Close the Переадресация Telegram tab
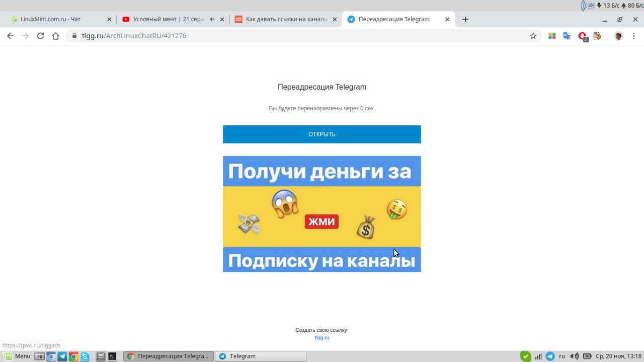The image size is (644, 362). [447, 19]
